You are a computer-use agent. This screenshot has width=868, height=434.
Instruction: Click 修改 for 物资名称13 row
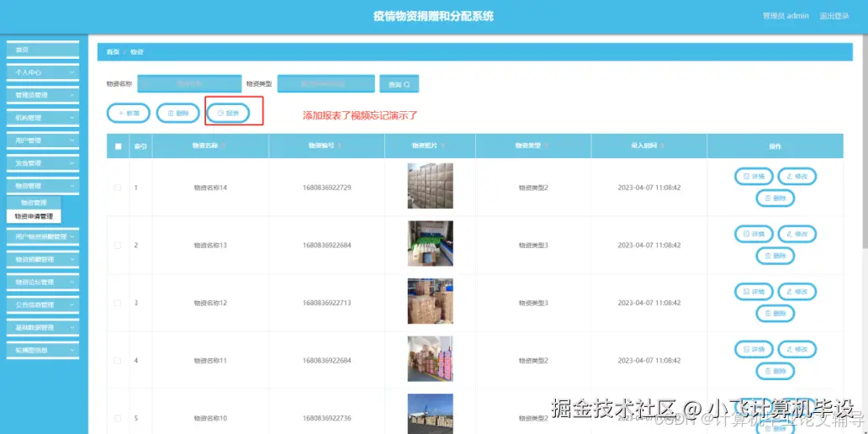797,234
